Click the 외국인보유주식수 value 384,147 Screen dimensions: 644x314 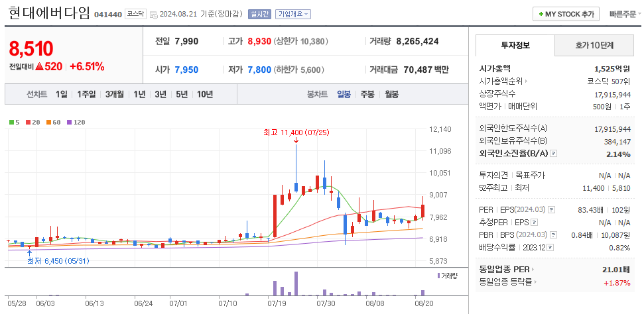click(x=619, y=141)
